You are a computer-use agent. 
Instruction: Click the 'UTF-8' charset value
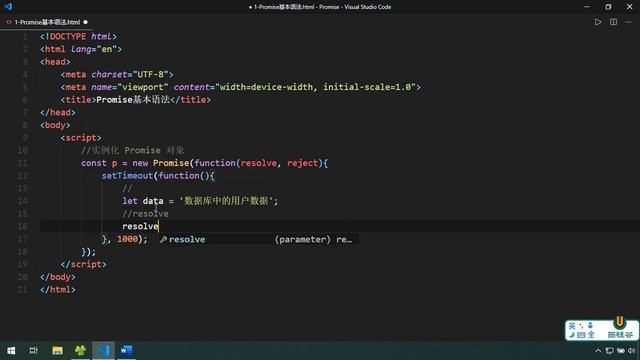[x=150, y=74]
